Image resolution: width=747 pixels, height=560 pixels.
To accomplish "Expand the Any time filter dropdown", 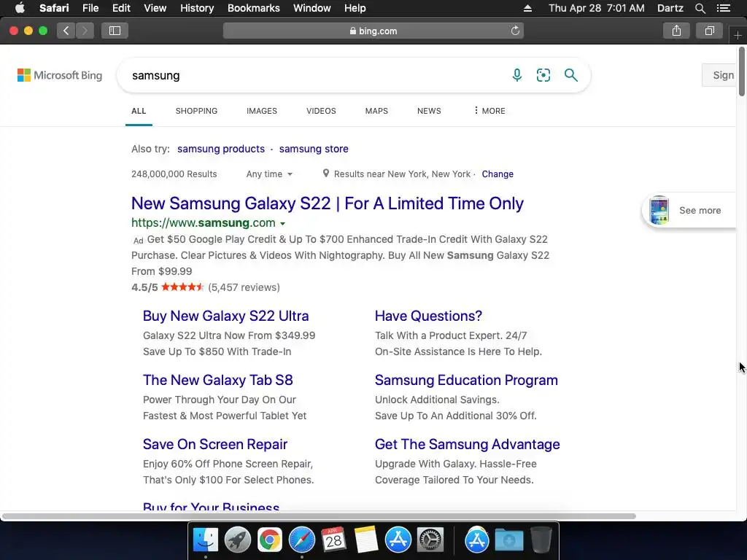I will point(269,174).
